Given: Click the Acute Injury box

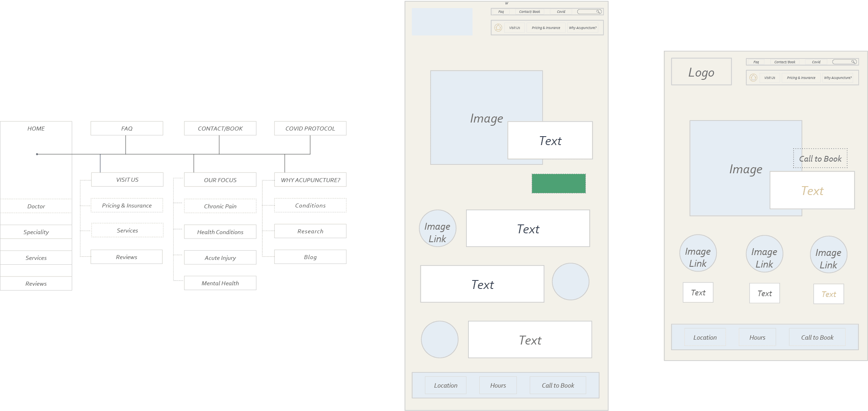Looking at the screenshot, I should coord(220,257).
